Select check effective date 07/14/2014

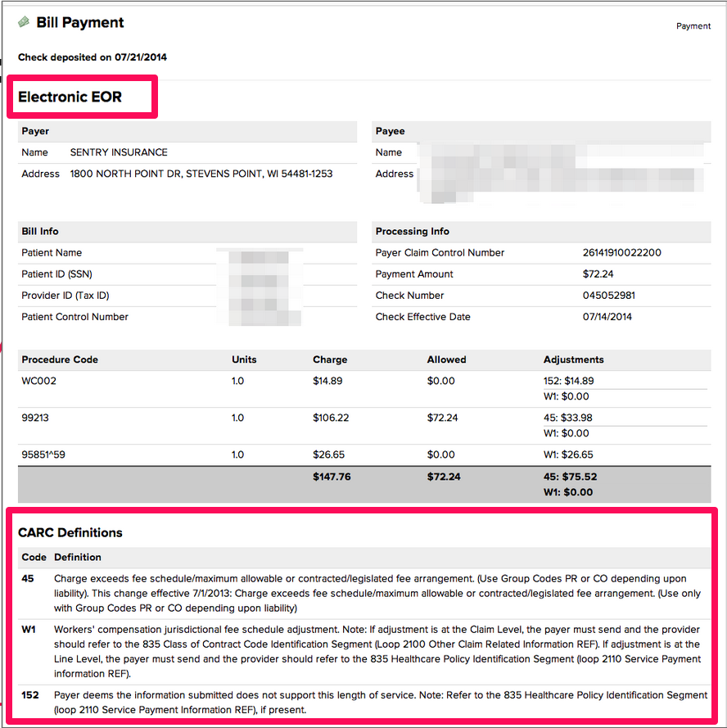coord(607,317)
